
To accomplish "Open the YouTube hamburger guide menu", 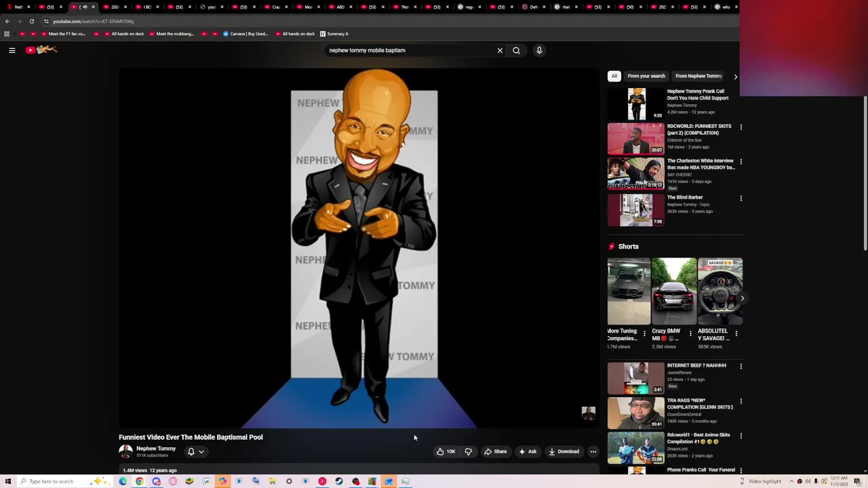I will pyautogui.click(x=12, y=50).
